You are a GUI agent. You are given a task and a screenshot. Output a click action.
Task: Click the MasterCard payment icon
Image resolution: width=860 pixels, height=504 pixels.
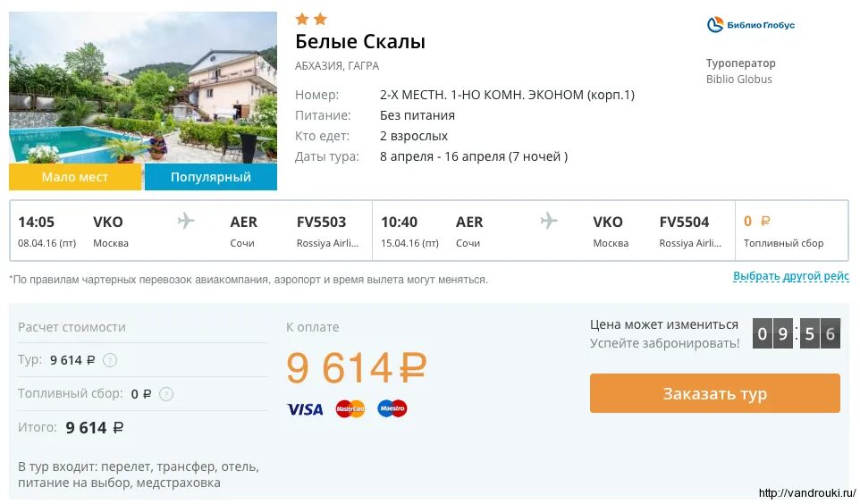coord(350,409)
